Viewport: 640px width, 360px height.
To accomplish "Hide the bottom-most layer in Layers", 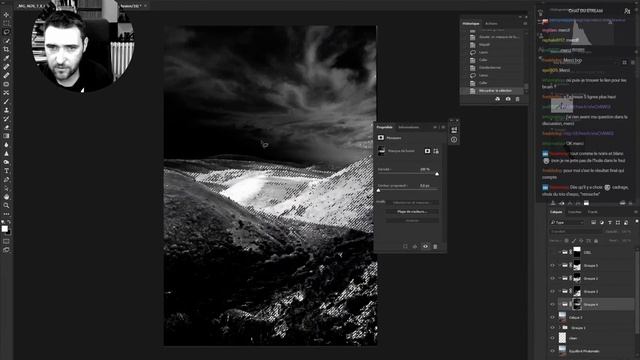I will [x=552, y=351].
